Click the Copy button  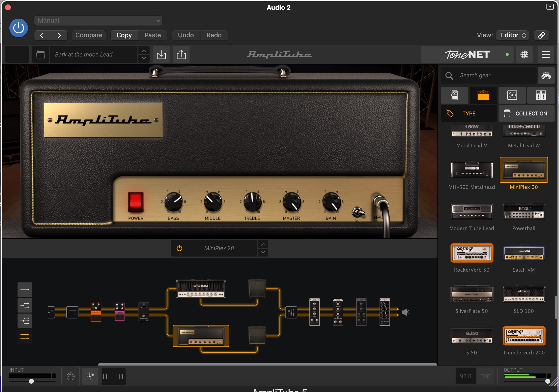coord(124,35)
